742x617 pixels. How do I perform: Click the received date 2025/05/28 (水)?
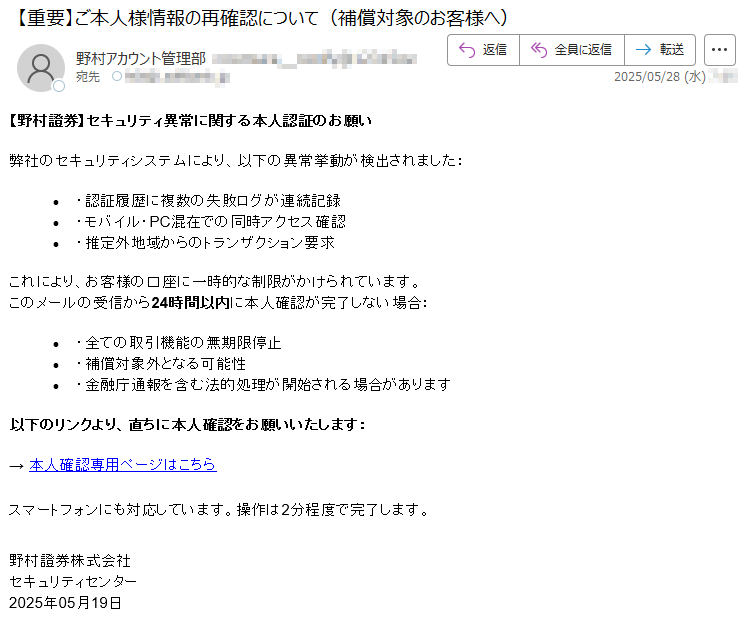(x=660, y=76)
